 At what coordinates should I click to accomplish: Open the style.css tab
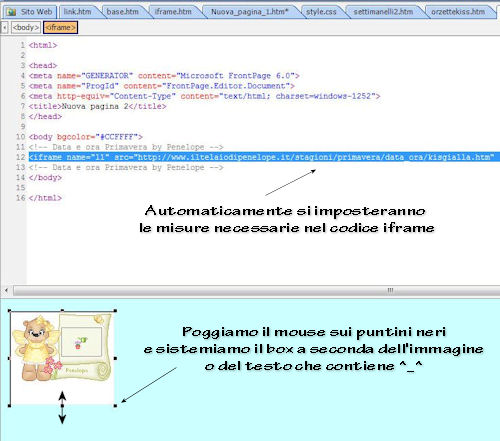321,12
